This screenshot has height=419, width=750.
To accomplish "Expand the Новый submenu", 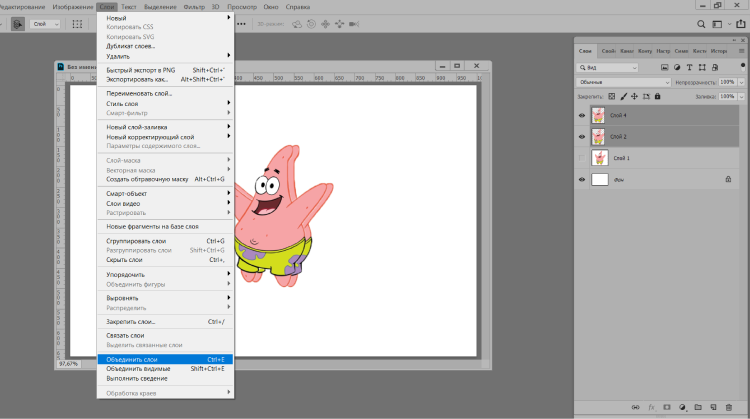I will 165,18.
